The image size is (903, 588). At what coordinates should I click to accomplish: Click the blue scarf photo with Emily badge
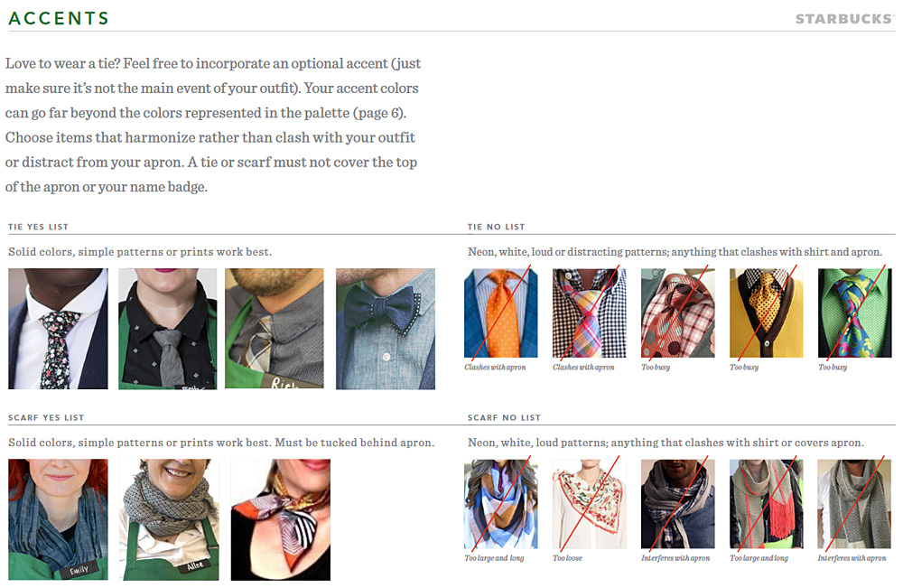[x=58, y=519]
